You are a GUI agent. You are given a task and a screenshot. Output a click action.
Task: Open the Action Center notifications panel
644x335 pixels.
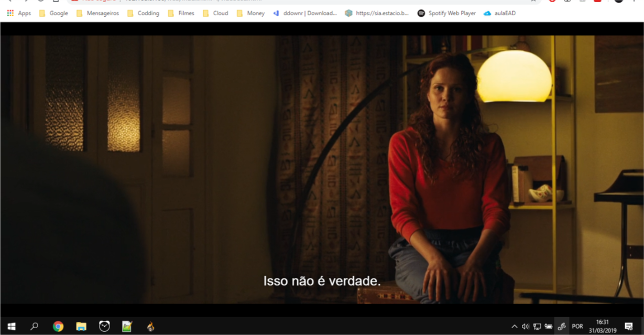pos(629,326)
